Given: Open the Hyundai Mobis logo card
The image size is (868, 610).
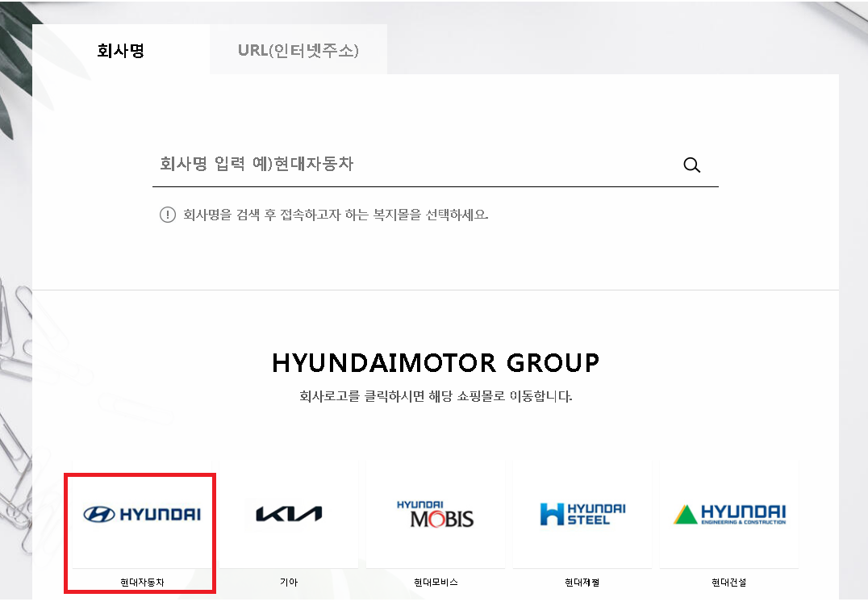Looking at the screenshot, I should click(x=435, y=514).
